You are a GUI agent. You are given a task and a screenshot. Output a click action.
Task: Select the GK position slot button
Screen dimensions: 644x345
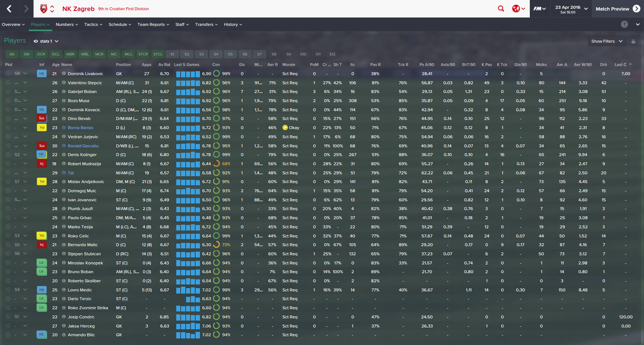pos(12,54)
